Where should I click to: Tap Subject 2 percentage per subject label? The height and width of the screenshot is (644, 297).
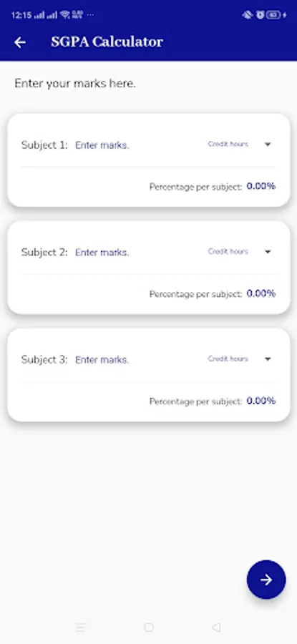[195, 294]
